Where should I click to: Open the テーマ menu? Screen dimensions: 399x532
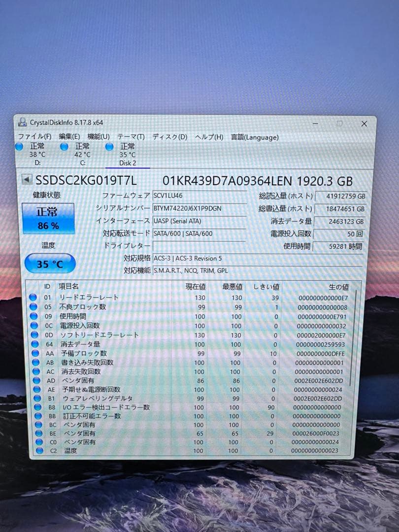131,136
